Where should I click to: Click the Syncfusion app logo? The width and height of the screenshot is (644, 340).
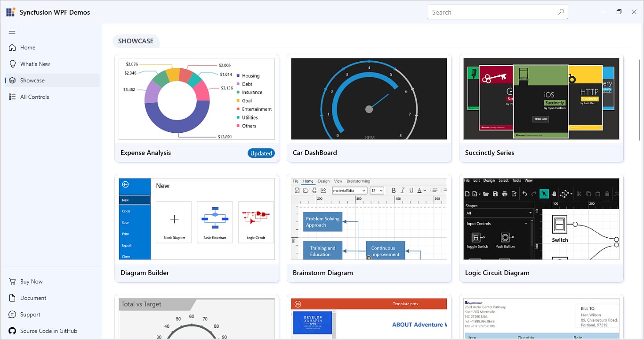pos(11,12)
